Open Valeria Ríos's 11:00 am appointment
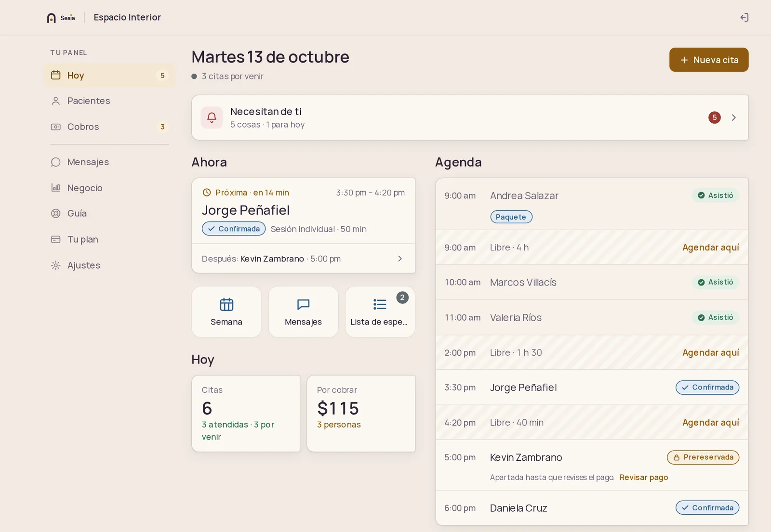Image resolution: width=771 pixels, height=532 pixels. 592,317
